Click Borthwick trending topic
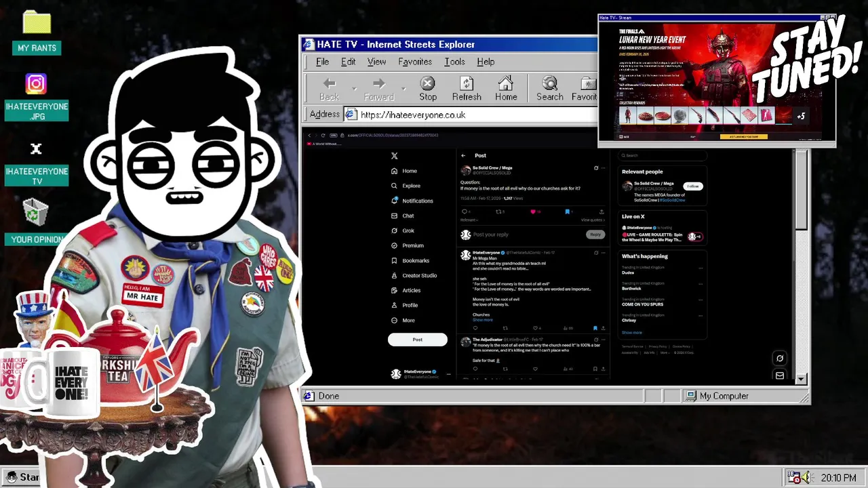Viewport: 868px width, 488px height. click(631, 289)
